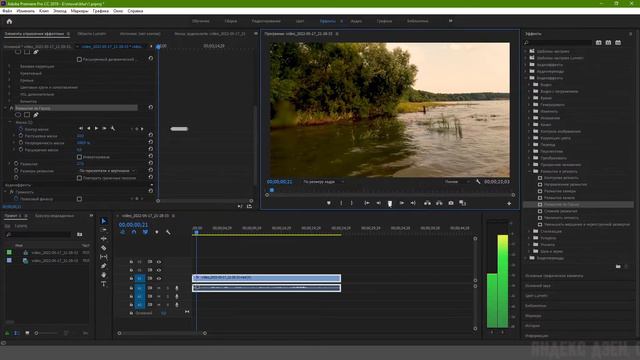Select the Selection arrow tool
The image size is (640, 360).
pyautogui.click(x=104, y=221)
